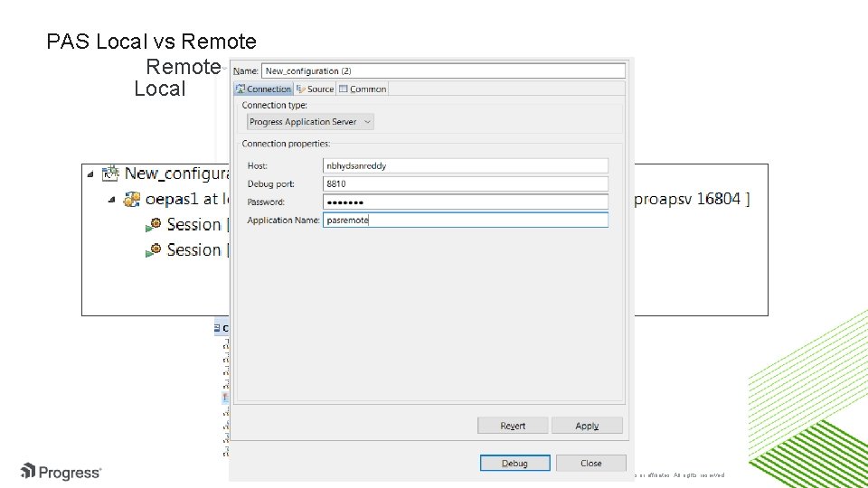
Task: Click the Application Name field with pasremote
Action: (x=465, y=221)
